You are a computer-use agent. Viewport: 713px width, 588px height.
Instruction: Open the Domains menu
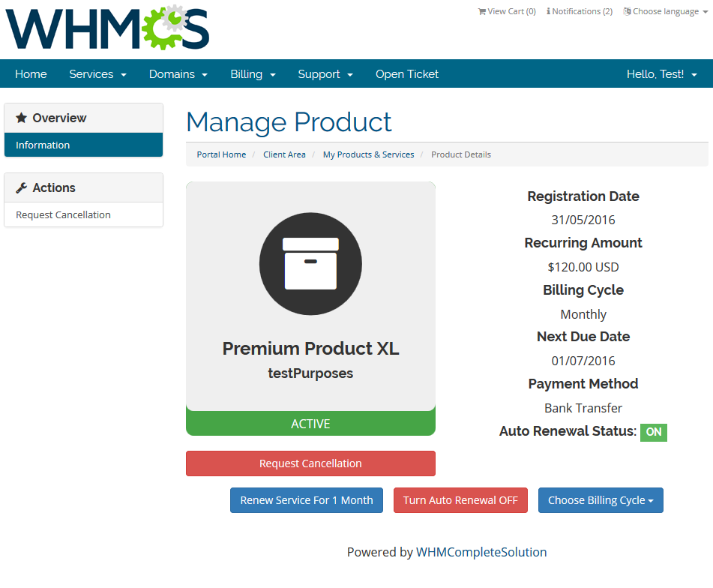(178, 74)
